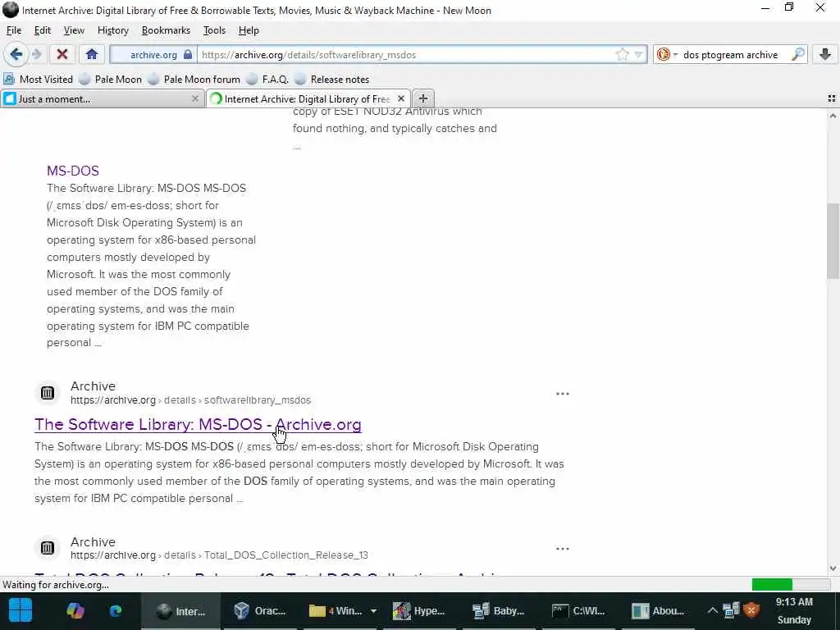Open a new tab with plus button
The height and width of the screenshot is (630, 840).
point(423,98)
